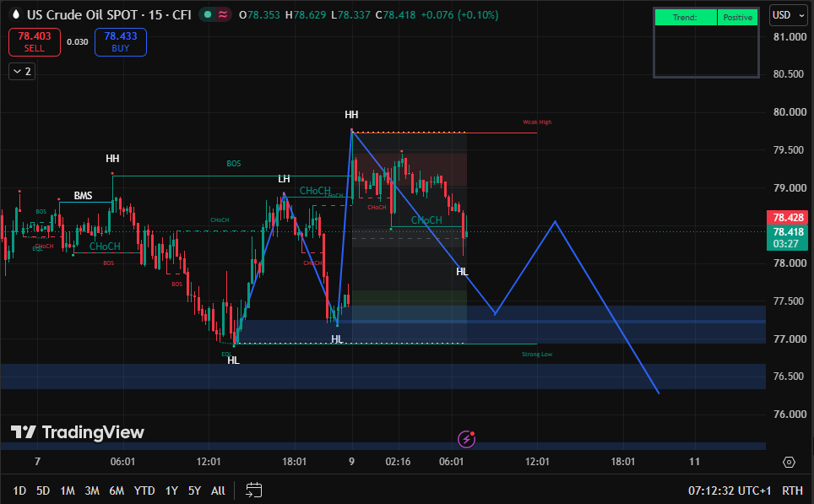Click the green market status dot

tap(208, 15)
